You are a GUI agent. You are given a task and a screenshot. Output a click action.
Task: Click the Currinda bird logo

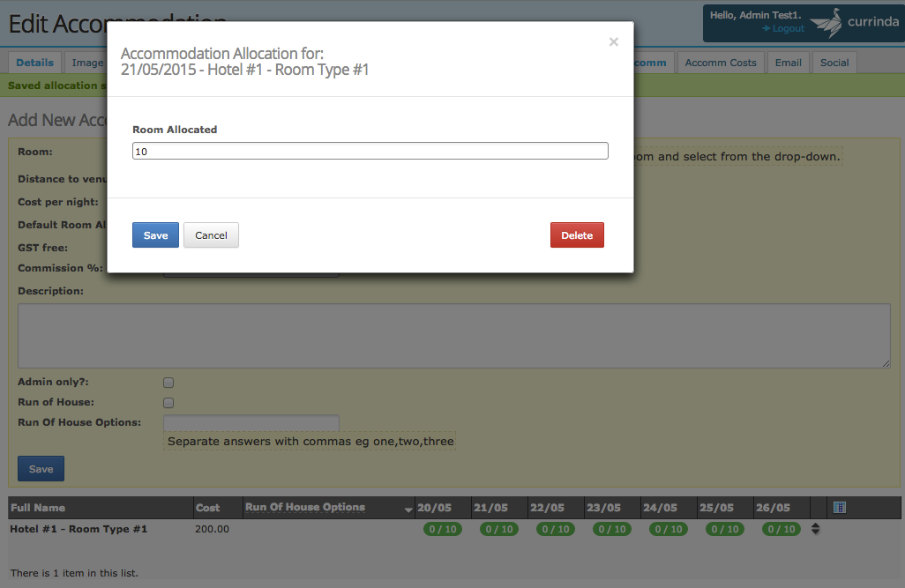tap(826, 23)
